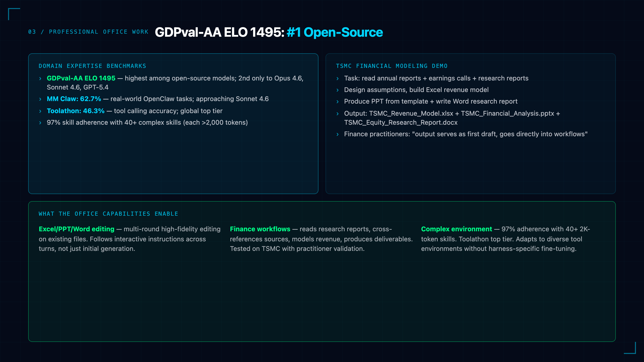Click the chevron bullet before GDPval-AA ELO 1495
Image resolution: width=644 pixels, height=362 pixels.
click(40, 79)
